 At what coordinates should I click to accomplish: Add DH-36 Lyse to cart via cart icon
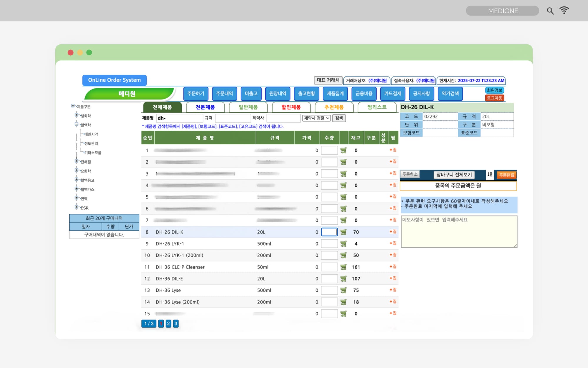[x=343, y=290]
